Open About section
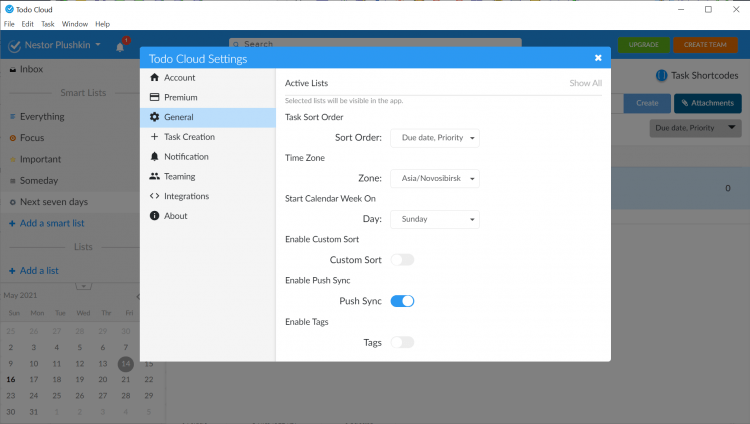 (x=208, y=216)
